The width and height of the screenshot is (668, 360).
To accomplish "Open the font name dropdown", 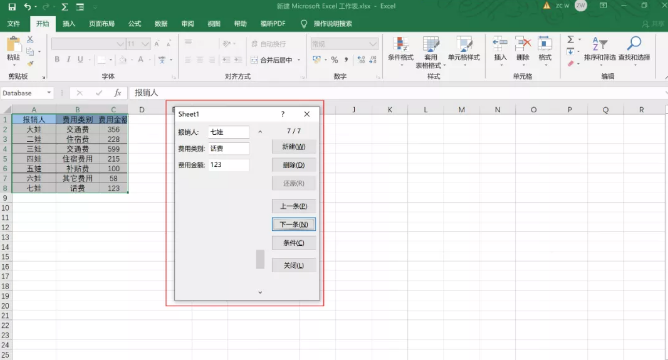I will pos(120,44).
